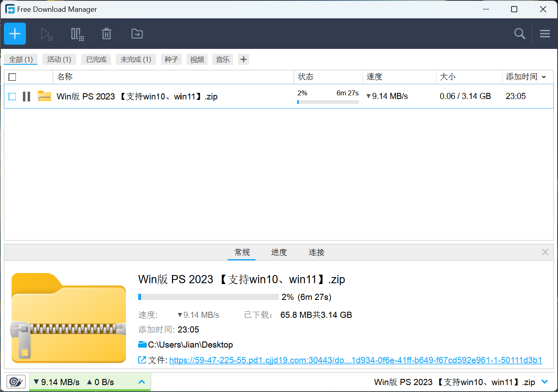Add a new download
558x392 pixels.
tap(15, 33)
